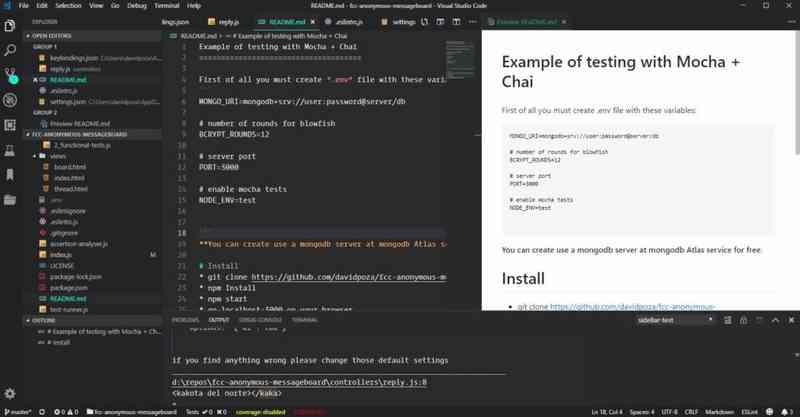Open the Source Control view
Viewport: 800px width, 417px height.
(x=10, y=75)
